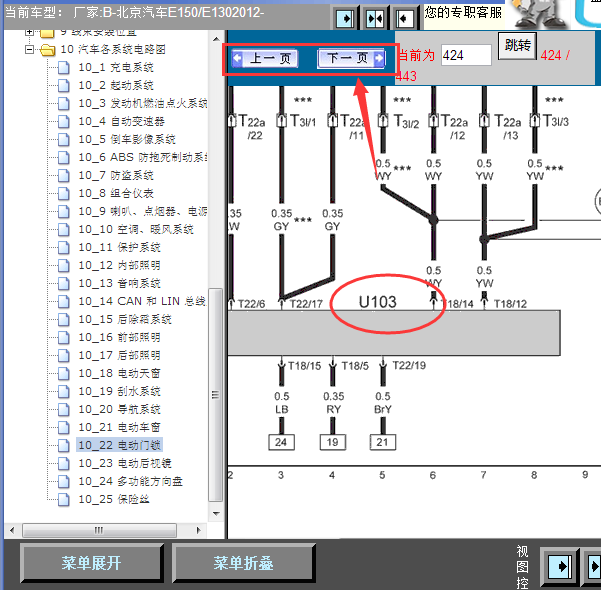Collapse the folder 10 汽车各系统电路图

(x=29, y=49)
